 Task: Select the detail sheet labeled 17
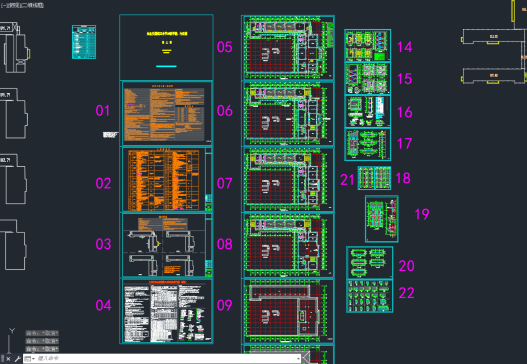(x=367, y=144)
